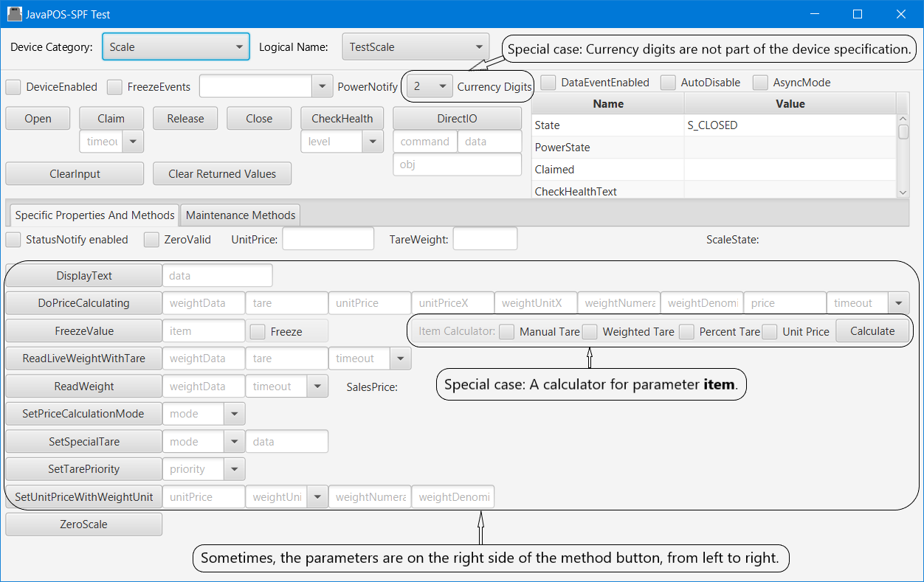Select the PowerState row in table
The width and height of the screenshot is (924, 582).
pos(714,148)
